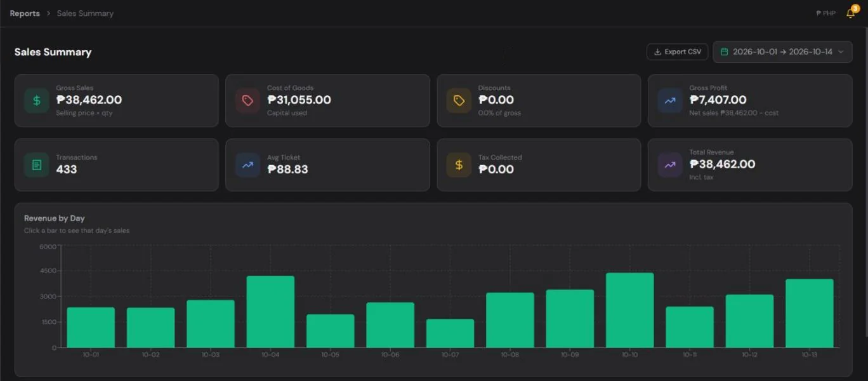Select the 2026-10-01 → 2026-10-14 date range picker
Image resolution: width=868 pixels, height=381 pixels.
pyautogui.click(x=782, y=52)
